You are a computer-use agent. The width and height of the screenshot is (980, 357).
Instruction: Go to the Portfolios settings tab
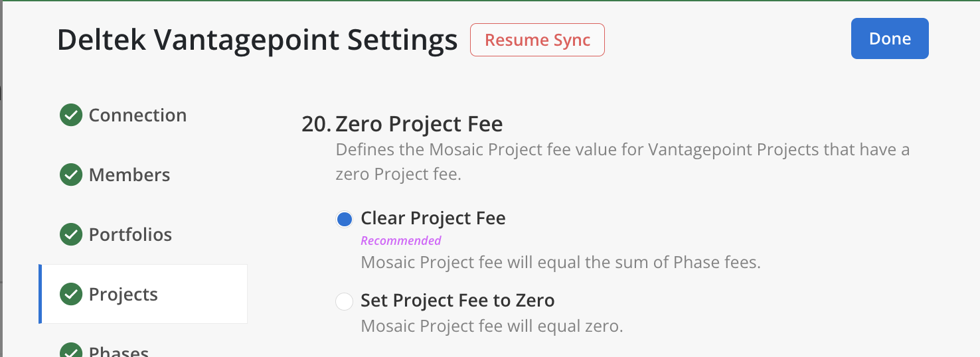(130, 235)
